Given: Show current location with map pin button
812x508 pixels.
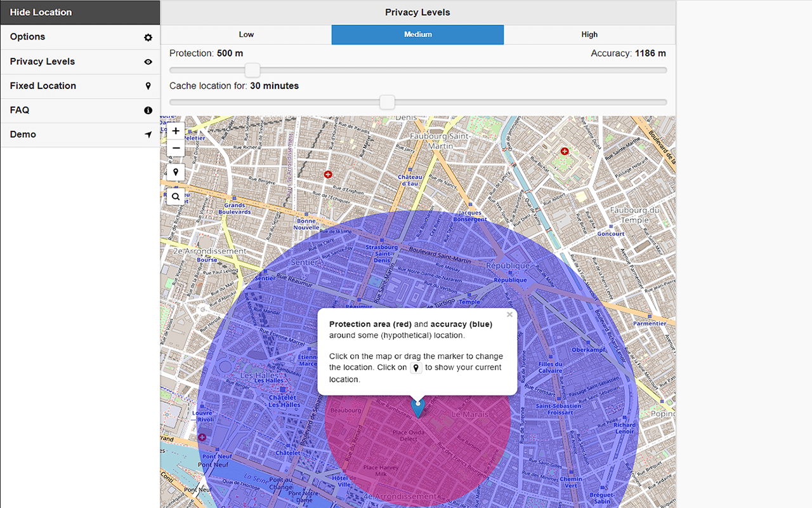Looking at the screenshot, I should point(176,172).
